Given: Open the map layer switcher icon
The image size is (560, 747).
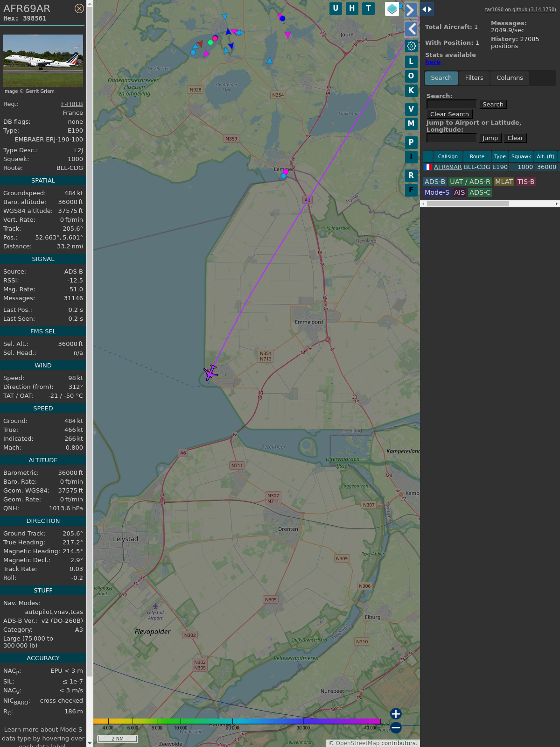Looking at the screenshot, I should pyautogui.click(x=392, y=9).
